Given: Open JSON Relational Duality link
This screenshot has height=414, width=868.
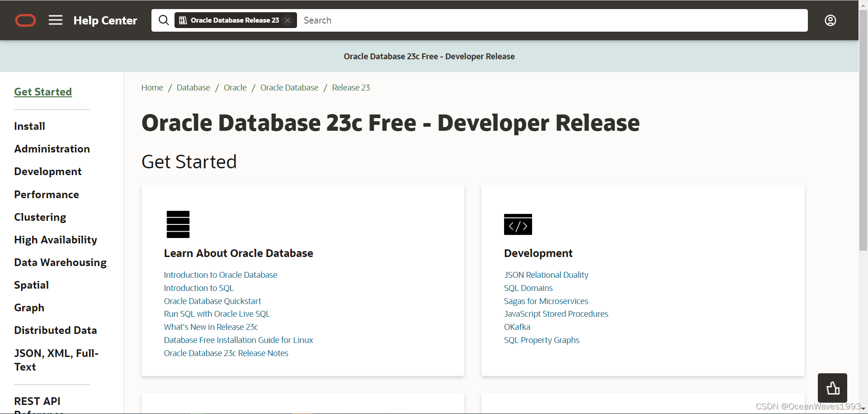Looking at the screenshot, I should tap(546, 275).
